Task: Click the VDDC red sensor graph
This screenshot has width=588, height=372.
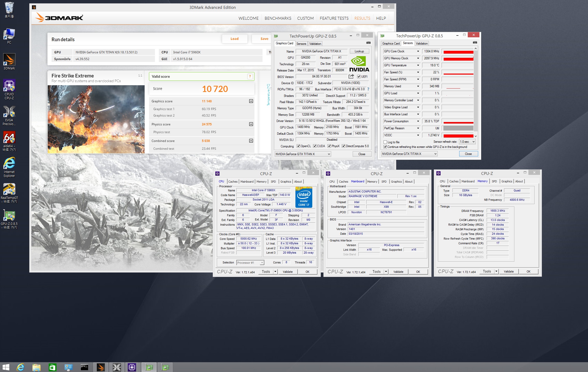Action: pyautogui.click(x=458, y=135)
